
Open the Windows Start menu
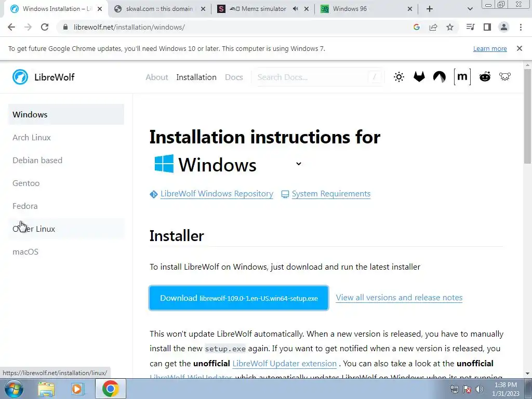14,389
